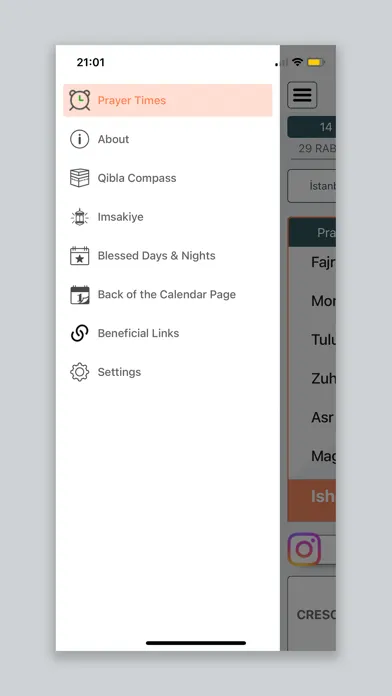Click the date box showing 14

[312, 127]
